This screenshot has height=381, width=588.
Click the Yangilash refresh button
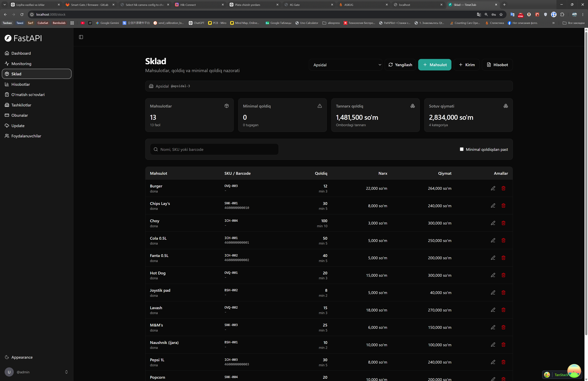click(400, 65)
